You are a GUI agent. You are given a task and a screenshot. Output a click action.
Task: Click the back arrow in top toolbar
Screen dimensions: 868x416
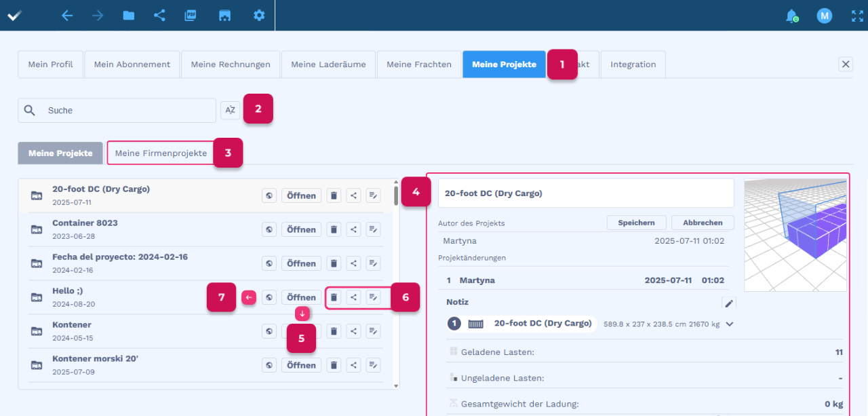point(66,16)
